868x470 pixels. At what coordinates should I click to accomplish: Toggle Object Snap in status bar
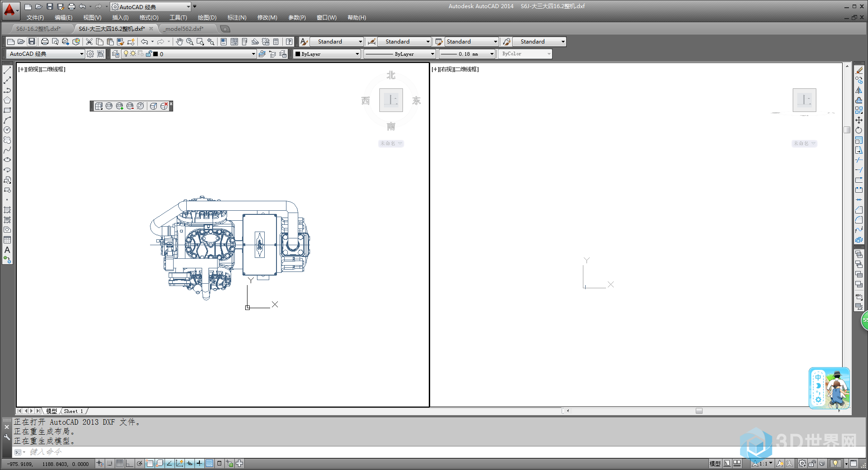tap(150, 463)
